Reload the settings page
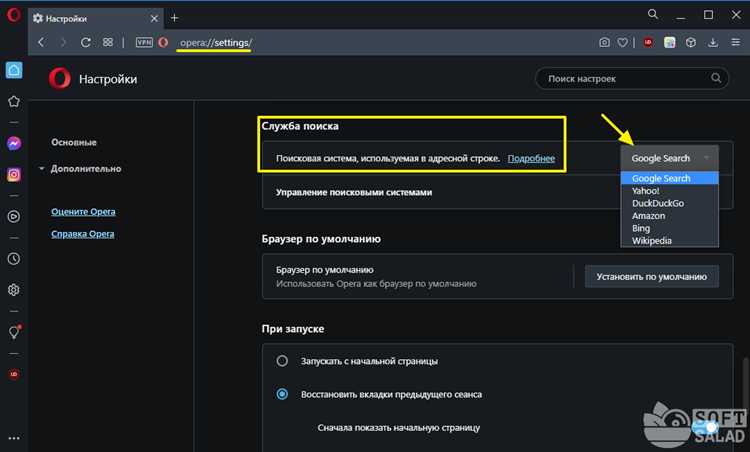The width and height of the screenshot is (750, 452). tap(86, 43)
